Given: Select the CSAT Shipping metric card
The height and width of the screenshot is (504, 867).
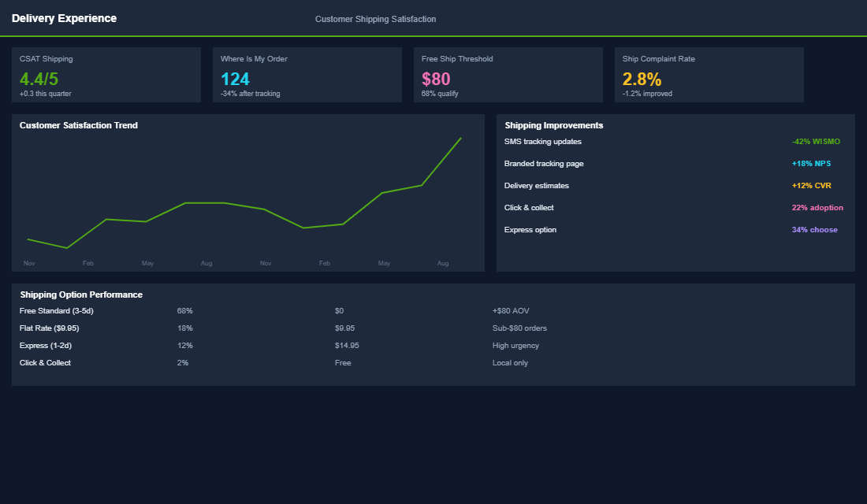Looking at the screenshot, I should [x=106, y=75].
